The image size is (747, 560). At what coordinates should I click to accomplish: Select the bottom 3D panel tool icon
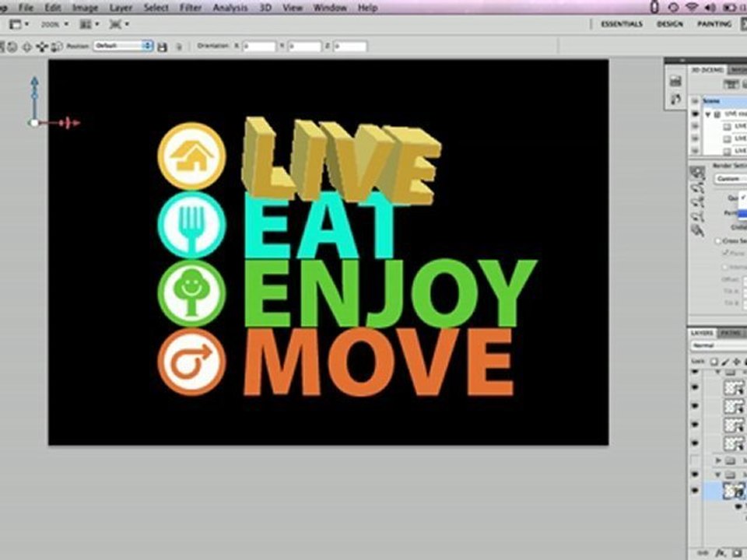click(697, 231)
